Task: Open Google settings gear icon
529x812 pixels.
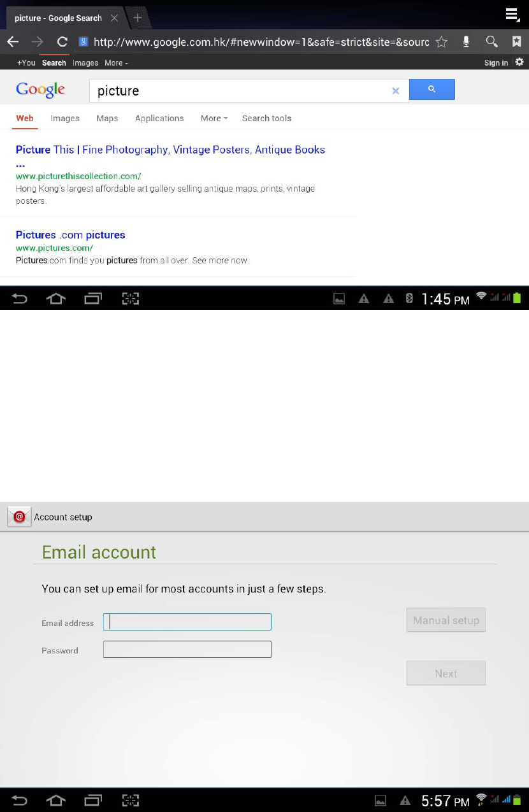Action: 519,62
